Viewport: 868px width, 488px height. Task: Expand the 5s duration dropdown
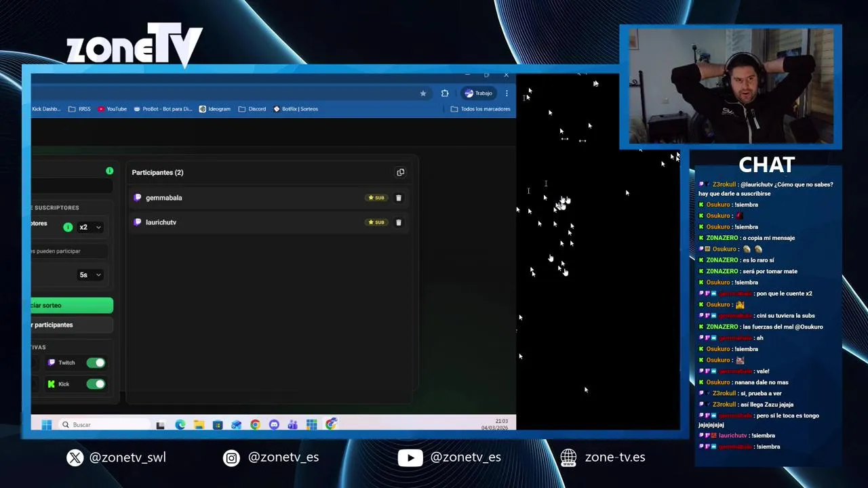[90, 274]
